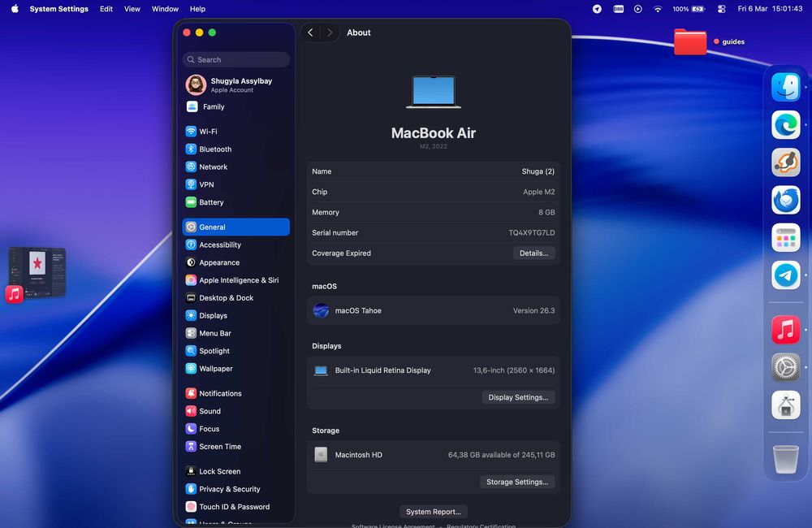Select Lock Screen in the sidebar
Screen dimensions: 812x528
point(235,471)
